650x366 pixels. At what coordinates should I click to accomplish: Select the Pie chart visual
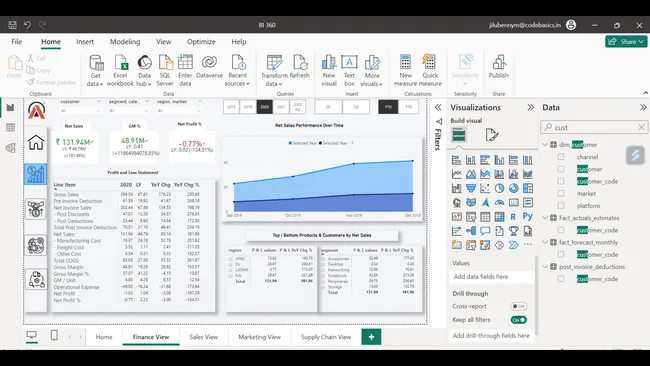(x=499, y=188)
